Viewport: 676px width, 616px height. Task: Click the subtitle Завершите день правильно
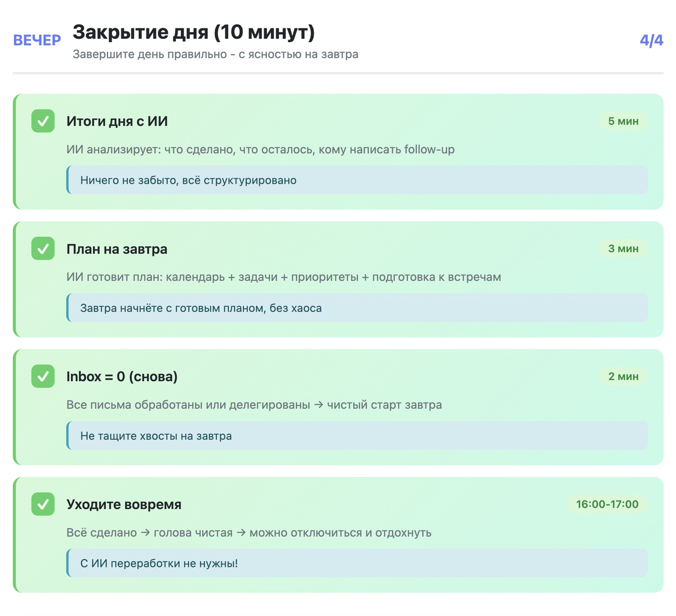[216, 55]
